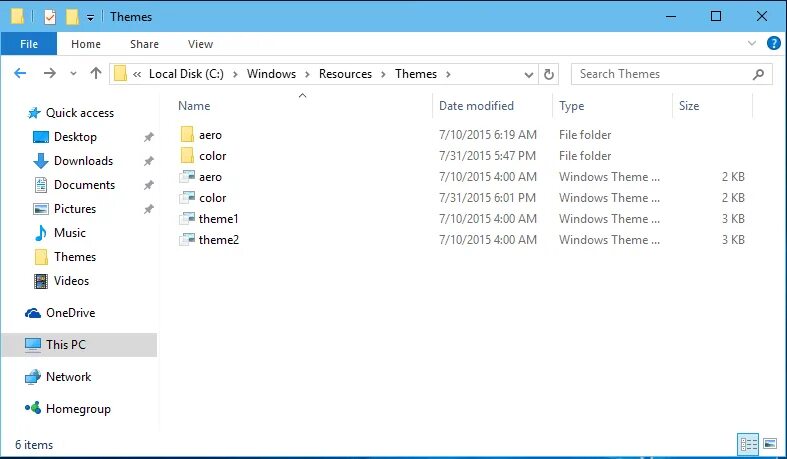Image resolution: width=787 pixels, height=459 pixels.
Task: Open the Help question mark icon
Action: click(x=773, y=43)
